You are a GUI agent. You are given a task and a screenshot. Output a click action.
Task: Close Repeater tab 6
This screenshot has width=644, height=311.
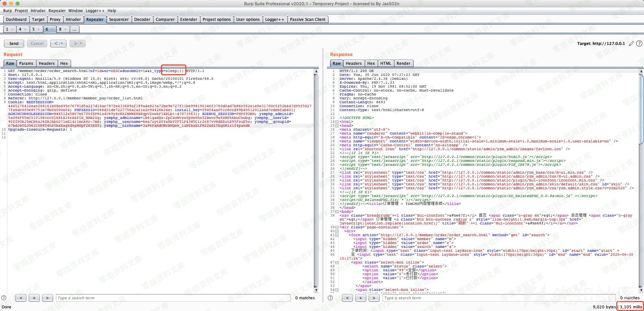52,29
